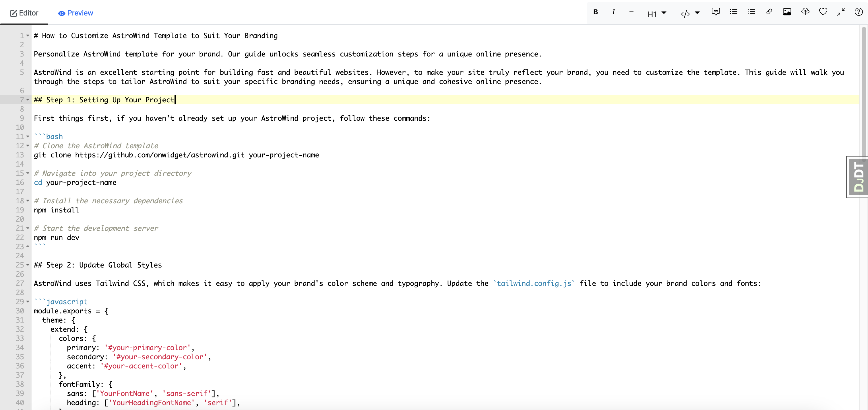Image resolution: width=868 pixels, height=410 pixels.
Task: Insert a hyperlink with the link icon
Action: [x=769, y=12]
